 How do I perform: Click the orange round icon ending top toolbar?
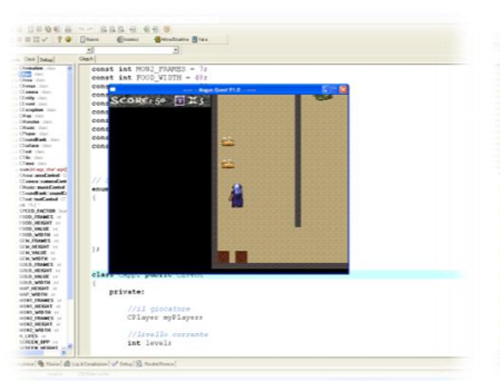167,29
